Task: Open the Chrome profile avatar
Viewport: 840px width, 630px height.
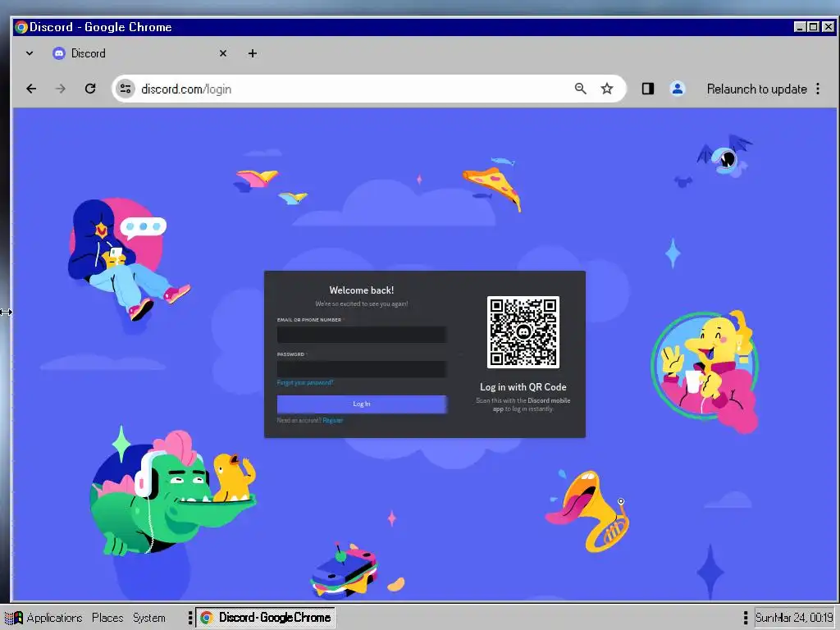Action: (x=677, y=89)
